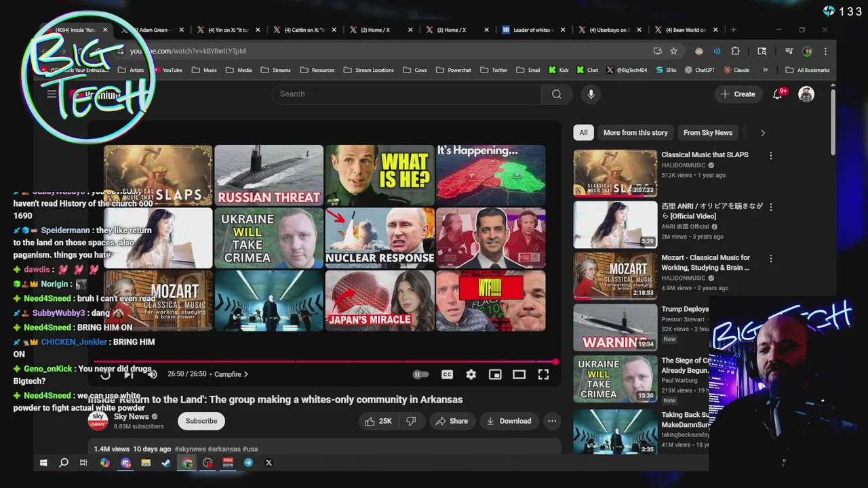Image resolution: width=868 pixels, height=488 pixels.
Task: Open JAPAN'S MIRACLE end-screen thumbnail
Action: coord(380,300)
